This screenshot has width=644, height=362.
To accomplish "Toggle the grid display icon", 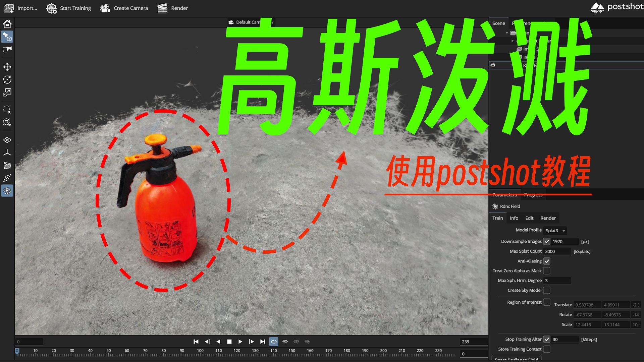I will click(x=7, y=140).
